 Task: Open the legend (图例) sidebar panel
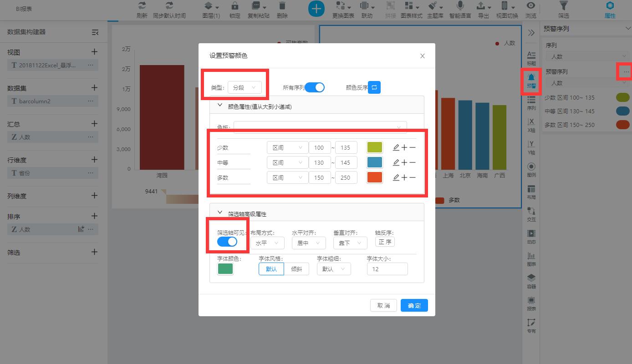pos(531,169)
